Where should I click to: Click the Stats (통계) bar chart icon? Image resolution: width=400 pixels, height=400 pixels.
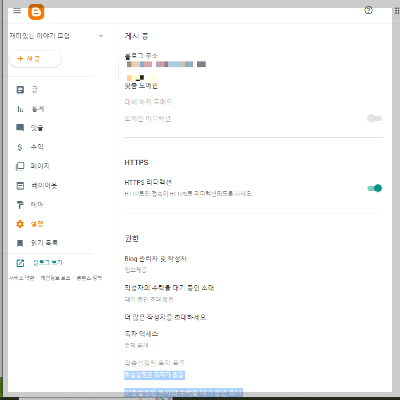click(x=20, y=109)
